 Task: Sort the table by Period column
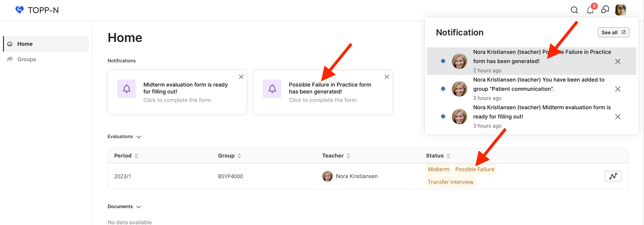click(x=136, y=156)
